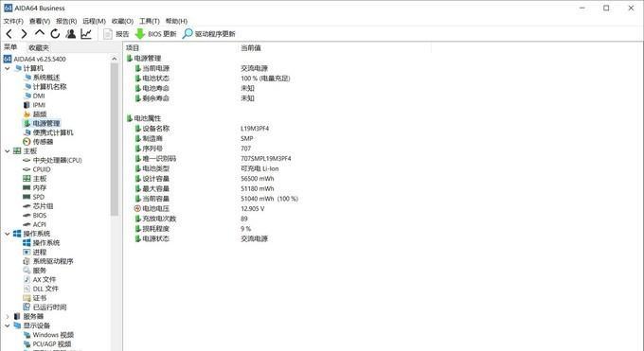Collapse the 显示设备 tree node
The width and height of the screenshot is (644, 351).
[7, 325]
